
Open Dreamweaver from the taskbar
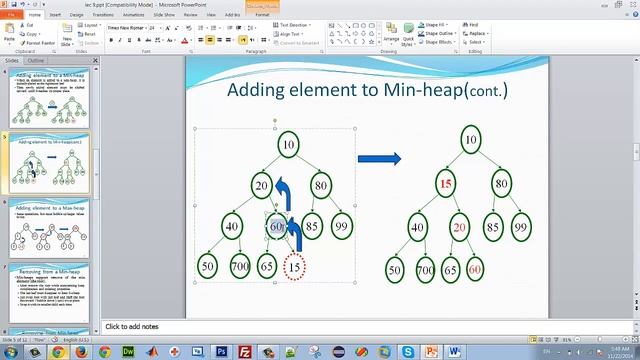(x=128, y=351)
